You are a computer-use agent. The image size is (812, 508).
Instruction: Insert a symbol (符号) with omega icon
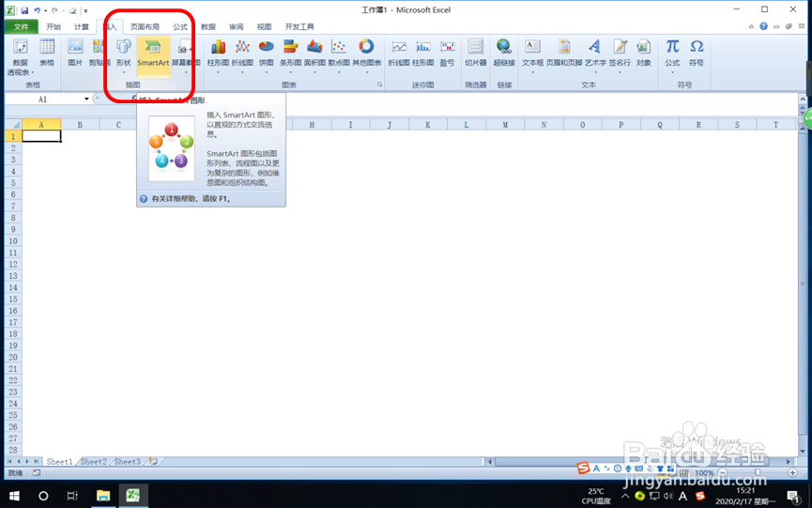(697, 54)
